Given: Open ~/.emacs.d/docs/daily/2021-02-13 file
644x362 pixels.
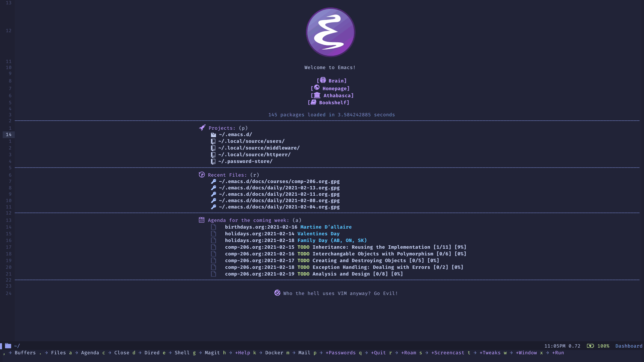Looking at the screenshot, I should pos(279,188).
